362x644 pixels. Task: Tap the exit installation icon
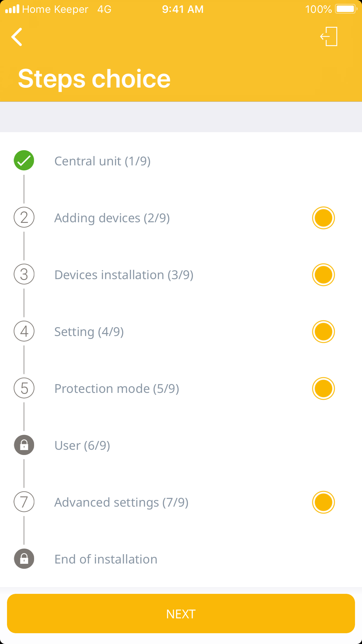(x=329, y=36)
